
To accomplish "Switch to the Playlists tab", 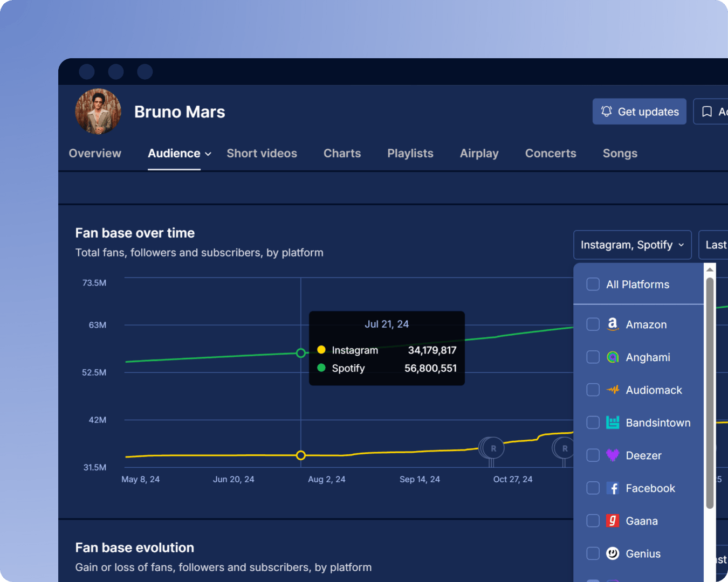I will point(410,154).
